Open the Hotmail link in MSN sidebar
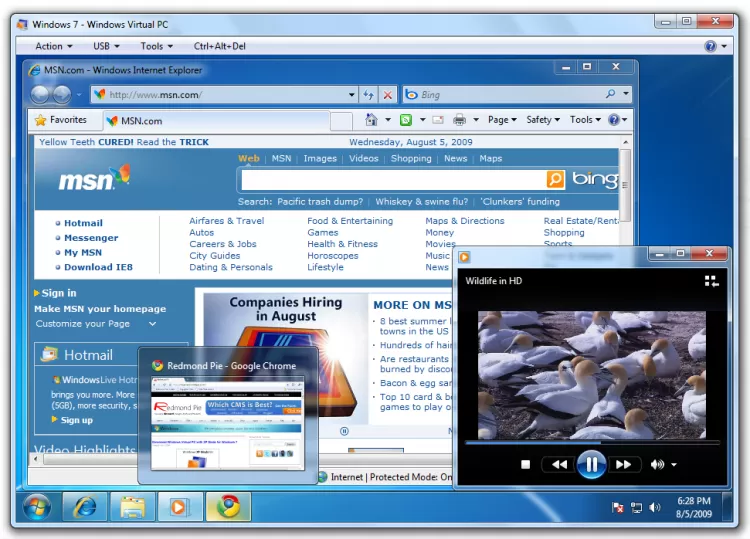 [83, 223]
